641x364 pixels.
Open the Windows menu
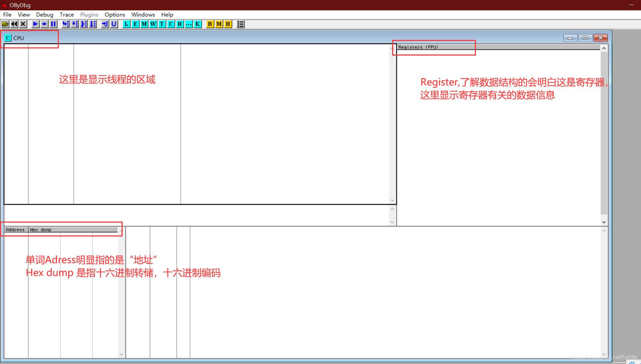[x=143, y=15]
